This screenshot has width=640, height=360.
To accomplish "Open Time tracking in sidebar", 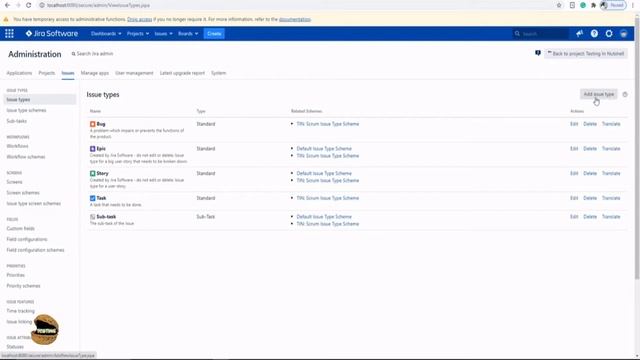I will click(21, 311).
